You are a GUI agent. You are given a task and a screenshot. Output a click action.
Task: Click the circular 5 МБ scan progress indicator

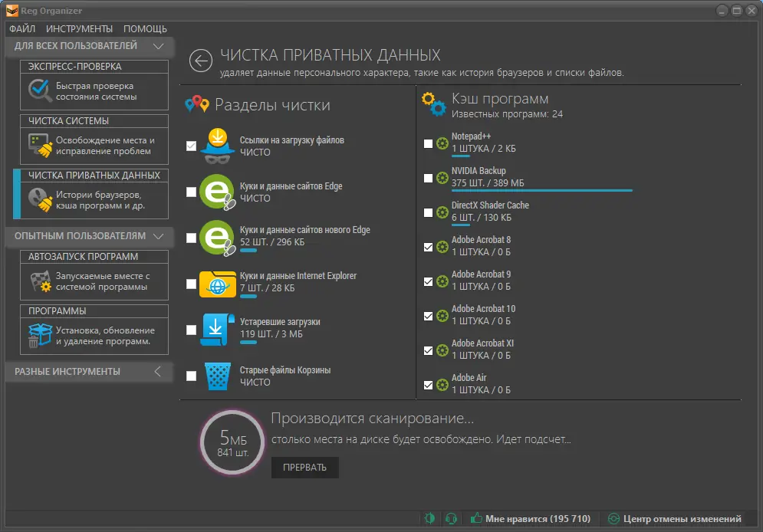tap(232, 442)
